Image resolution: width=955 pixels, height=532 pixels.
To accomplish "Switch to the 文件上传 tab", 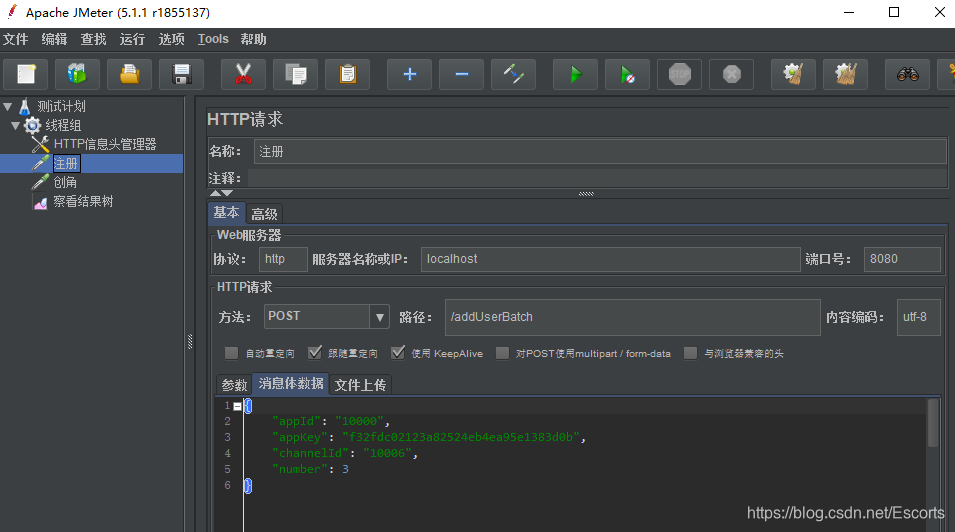I will click(360, 385).
